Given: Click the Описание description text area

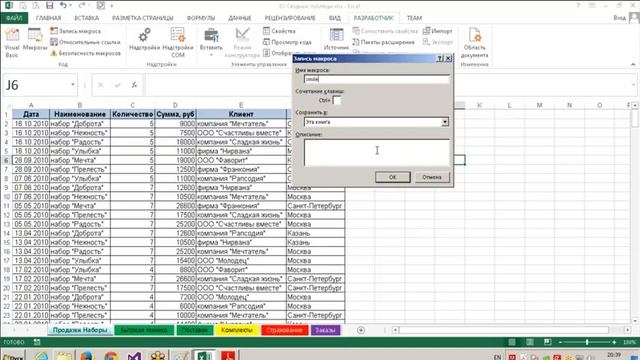Looking at the screenshot, I should [x=376, y=152].
